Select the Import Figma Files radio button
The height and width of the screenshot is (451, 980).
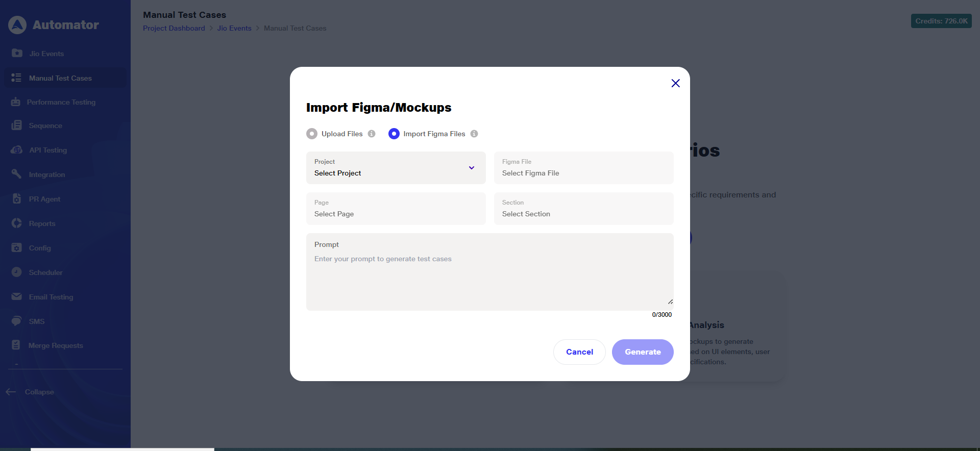[x=394, y=134]
